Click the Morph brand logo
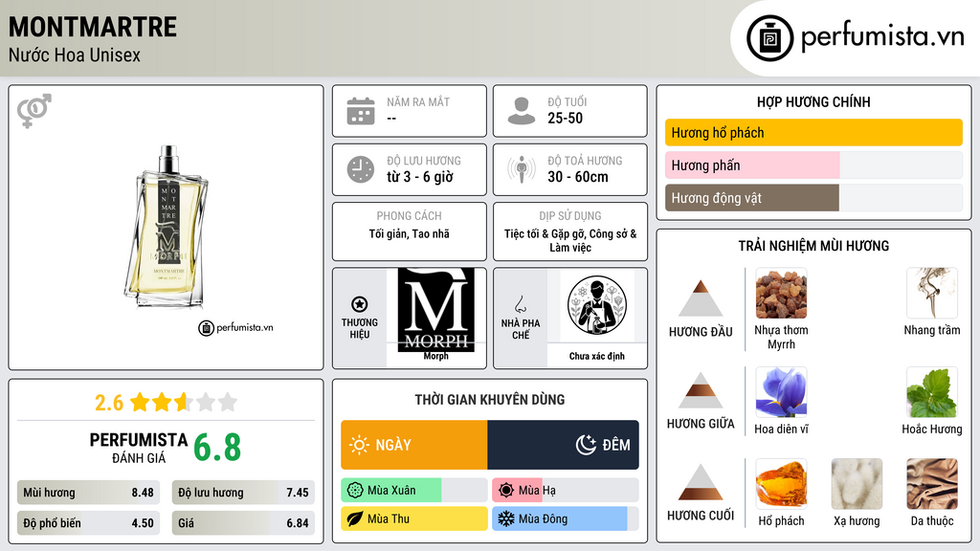 pos(436,309)
